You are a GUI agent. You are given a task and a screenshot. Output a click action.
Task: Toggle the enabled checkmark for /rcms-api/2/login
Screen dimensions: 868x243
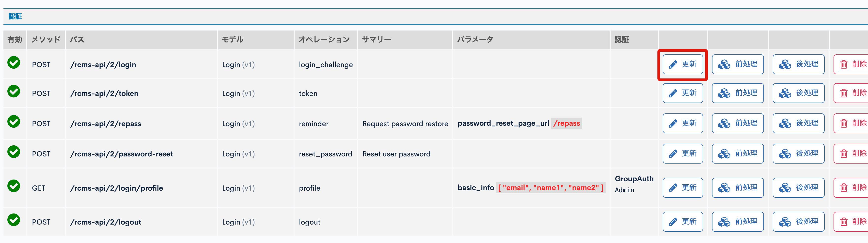click(x=14, y=63)
